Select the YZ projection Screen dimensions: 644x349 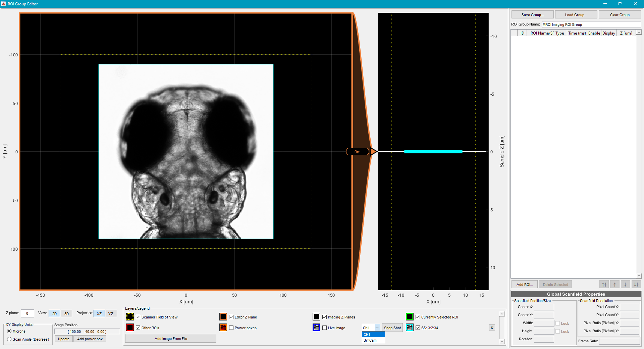point(111,313)
